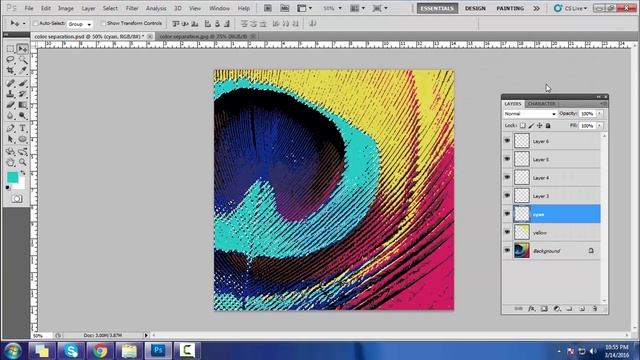640x360 pixels.
Task: Hide Layer 4 visibility eye
Action: (x=507, y=178)
